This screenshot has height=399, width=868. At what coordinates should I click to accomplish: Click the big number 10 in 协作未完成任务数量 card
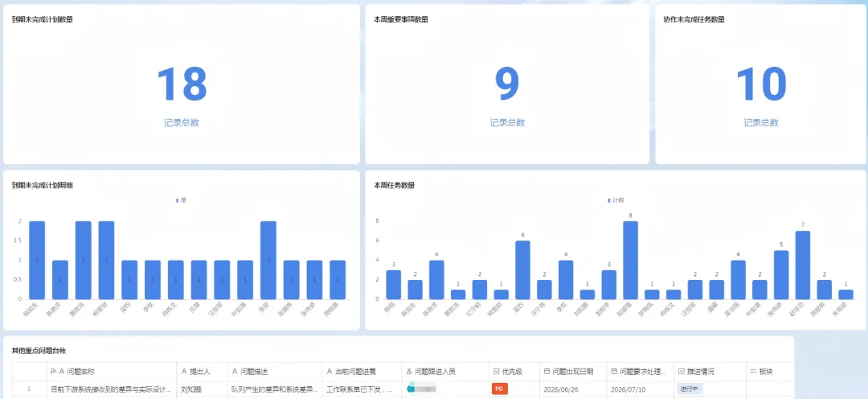tap(761, 84)
